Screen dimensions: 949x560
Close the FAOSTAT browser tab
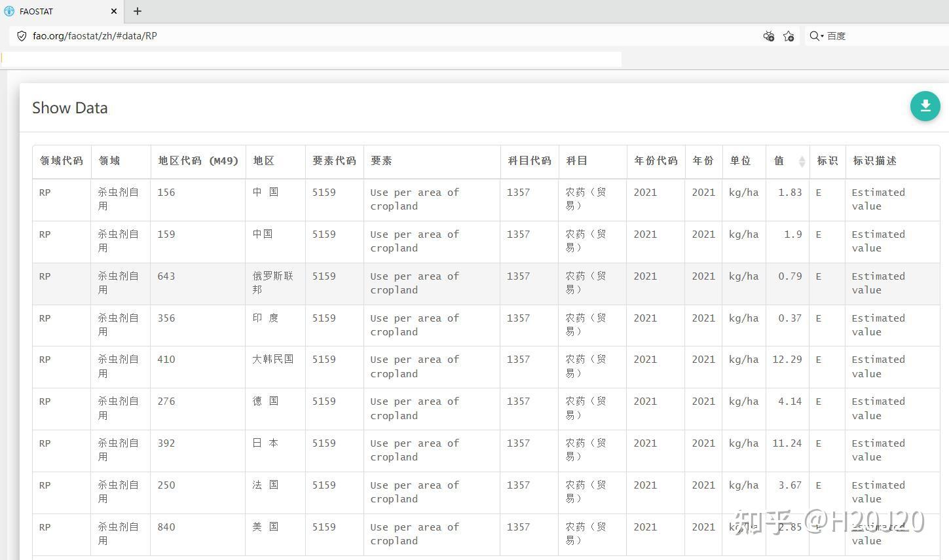114,11
